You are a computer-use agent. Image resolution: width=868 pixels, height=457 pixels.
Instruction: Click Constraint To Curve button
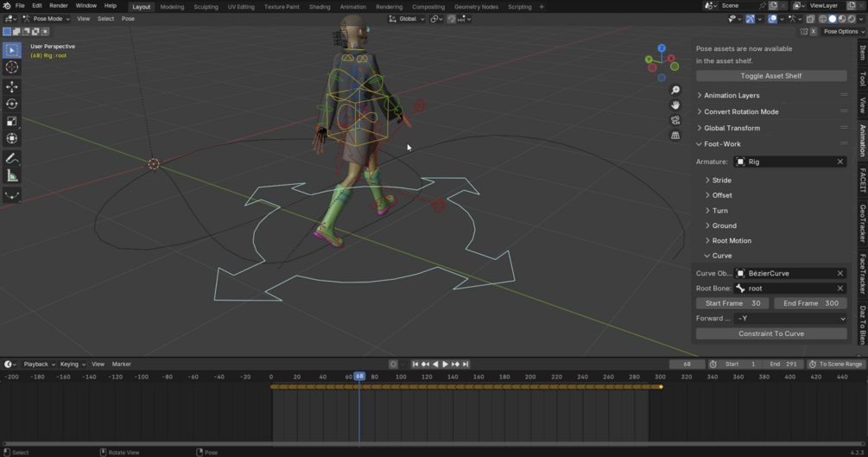(x=771, y=334)
